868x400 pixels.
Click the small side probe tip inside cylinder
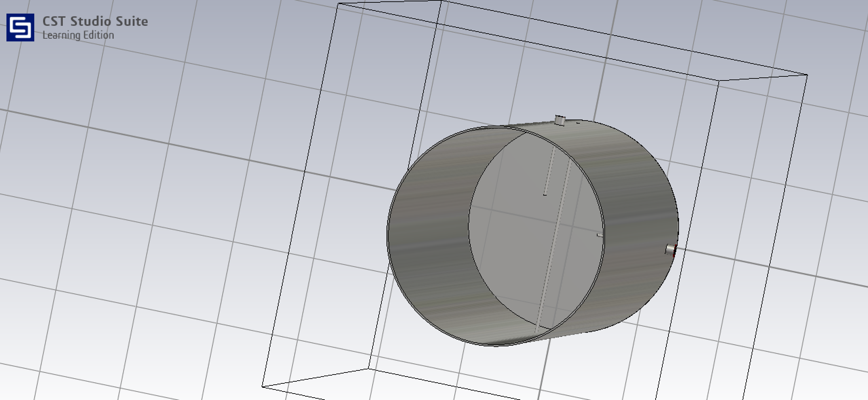[x=600, y=235]
